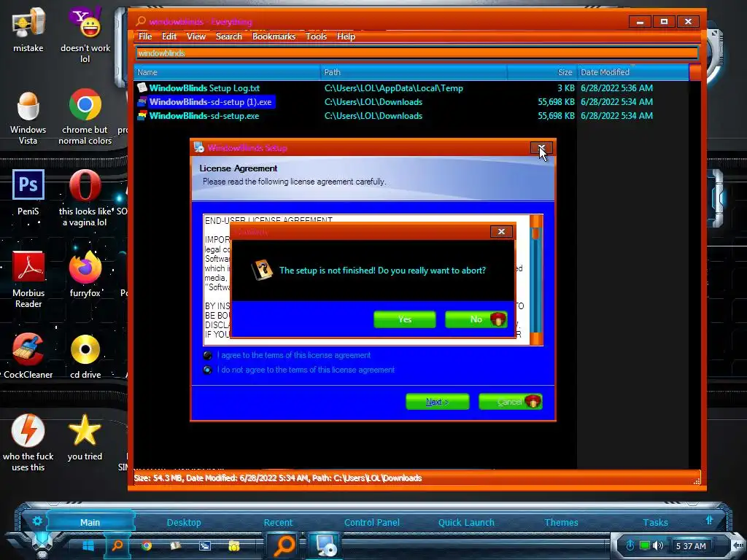Click the Chrome icon in the taskbar

pyautogui.click(x=147, y=545)
